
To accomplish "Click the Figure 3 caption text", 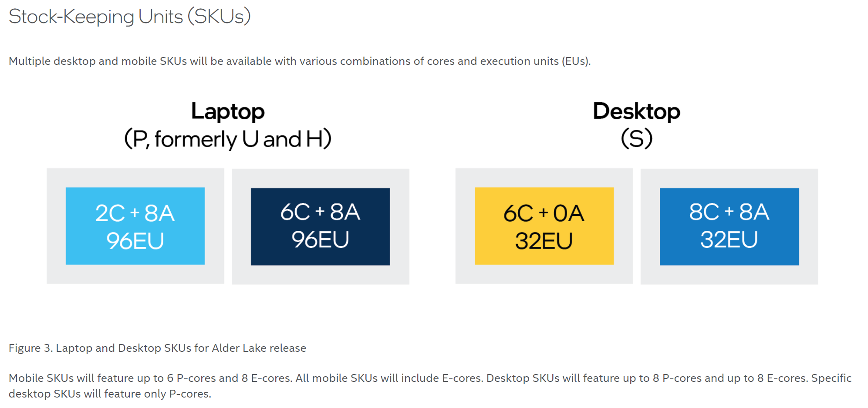I will click(157, 348).
